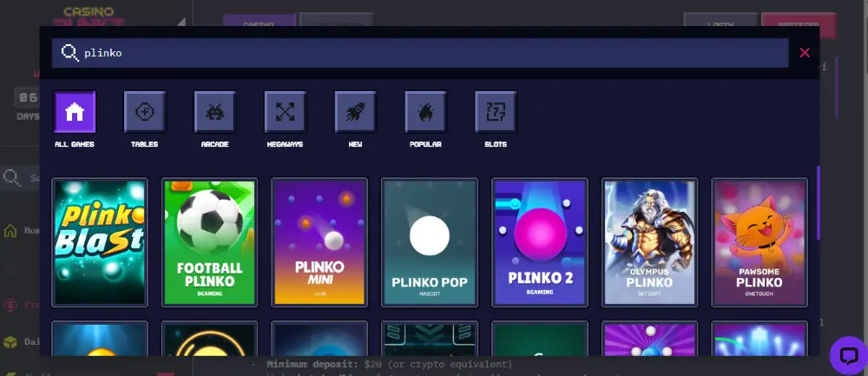
Task: Clear search with the red X icon
Action: [x=805, y=53]
